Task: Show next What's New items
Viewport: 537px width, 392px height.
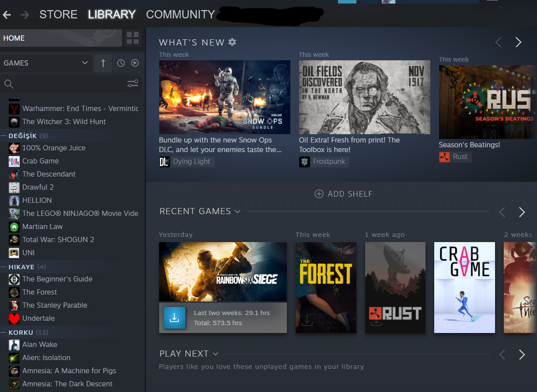Action: [519, 42]
